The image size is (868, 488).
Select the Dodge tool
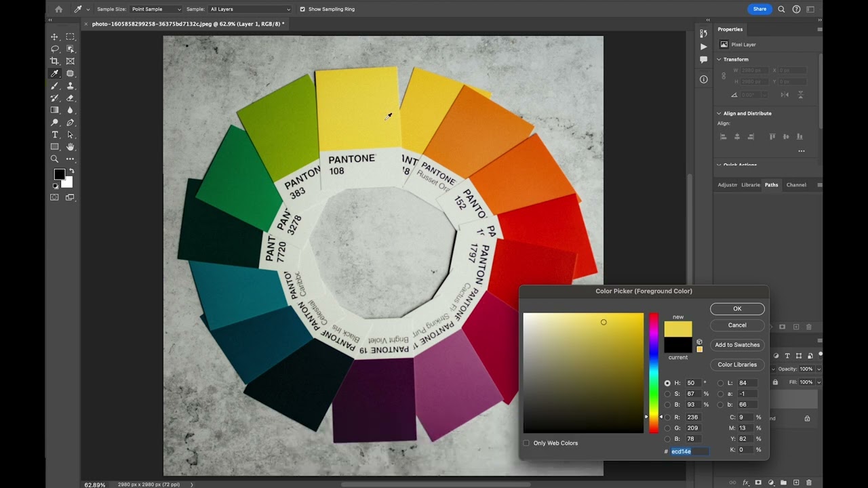54,122
